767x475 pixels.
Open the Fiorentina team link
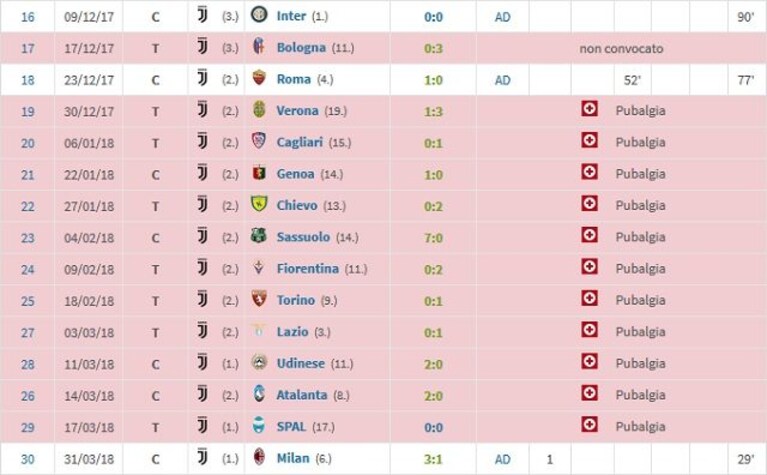pos(308,269)
